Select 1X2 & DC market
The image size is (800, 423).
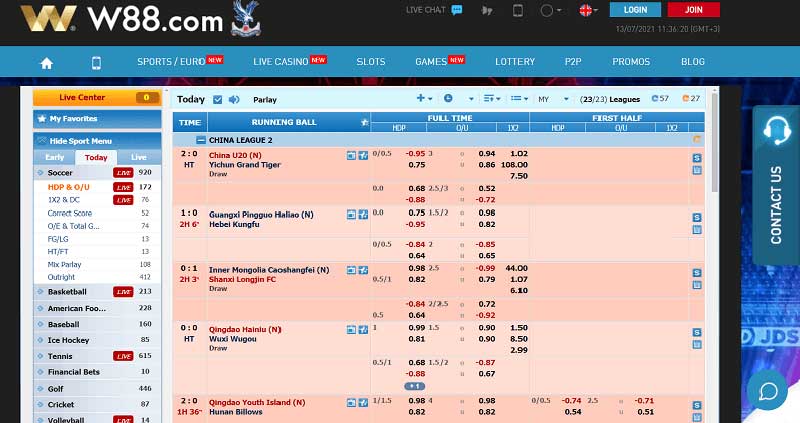point(64,200)
